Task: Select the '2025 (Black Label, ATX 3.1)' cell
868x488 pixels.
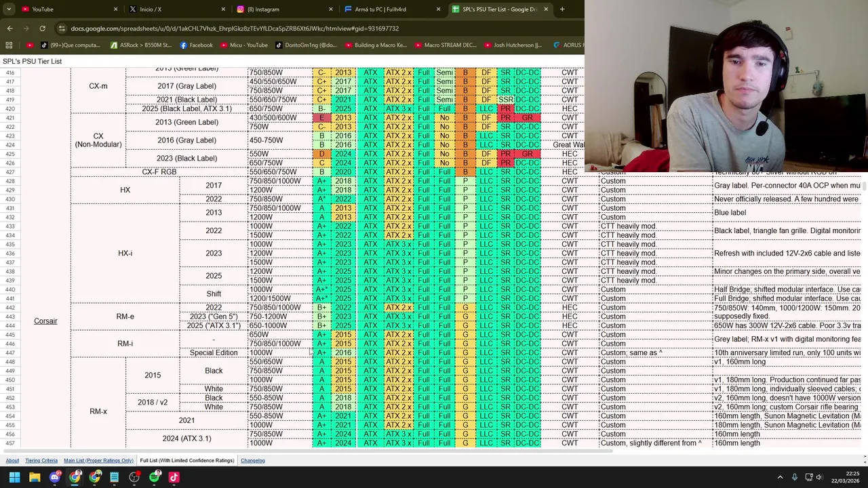Action: (186, 108)
